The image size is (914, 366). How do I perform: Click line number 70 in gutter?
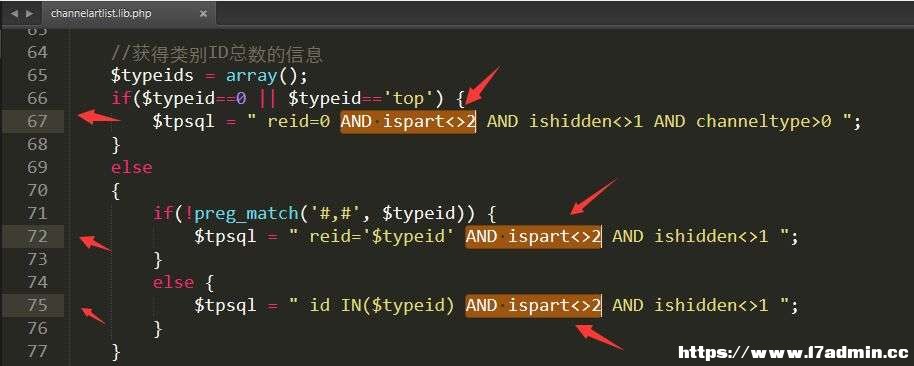(37, 191)
